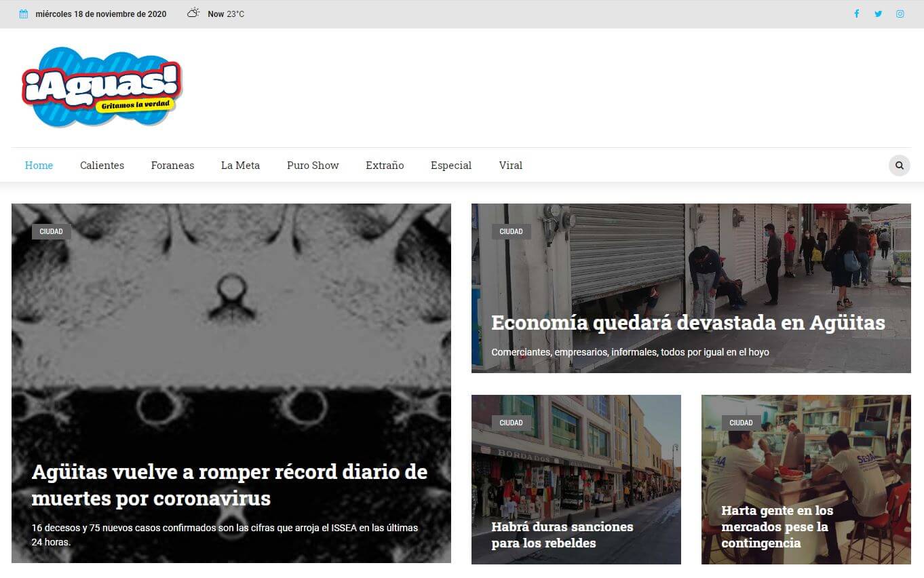Screen dimensions: 924x578
Task: Click the ¡Aguas! site logo
Action: pyautogui.click(x=102, y=87)
